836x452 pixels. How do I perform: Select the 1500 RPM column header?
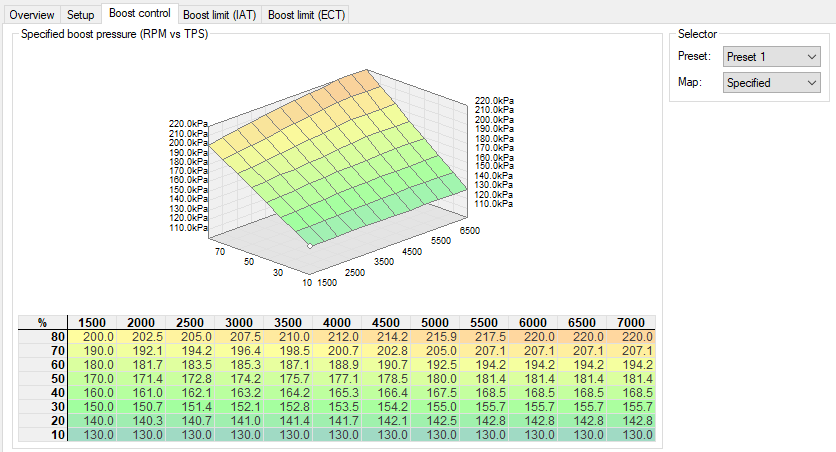[x=92, y=322]
